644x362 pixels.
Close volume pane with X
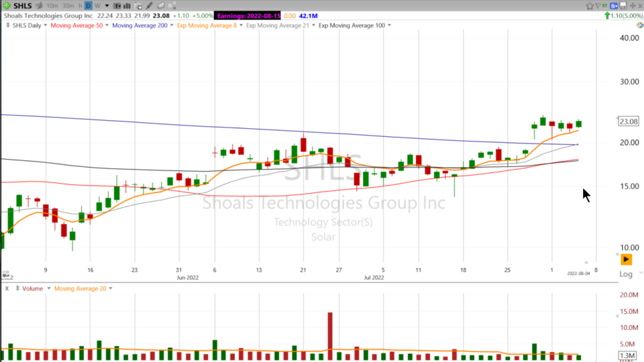(x=7, y=288)
